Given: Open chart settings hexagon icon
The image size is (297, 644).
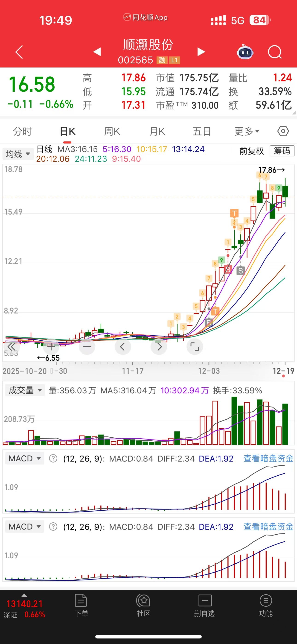Looking at the screenshot, I should click(283, 131).
